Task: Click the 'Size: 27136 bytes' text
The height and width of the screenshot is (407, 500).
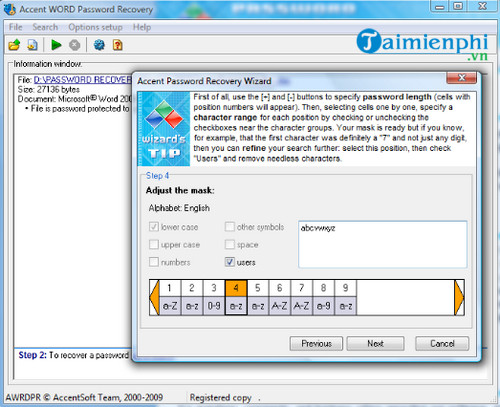Action: tap(49, 89)
